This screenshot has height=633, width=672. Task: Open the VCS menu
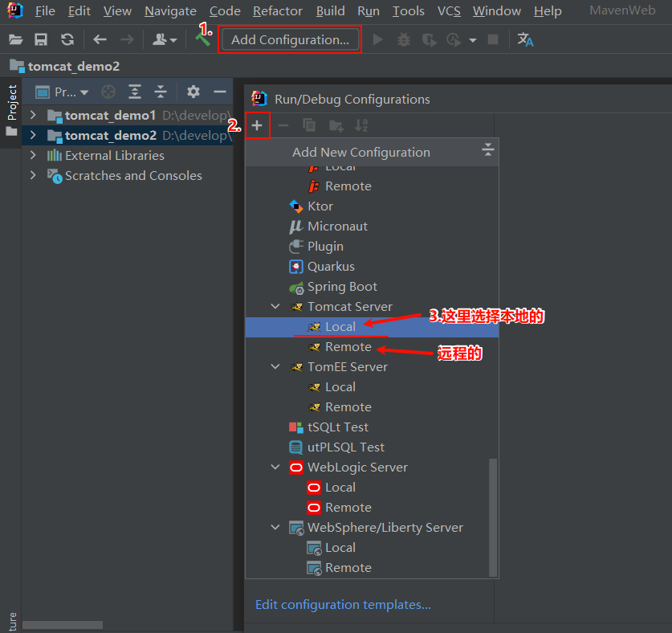(449, 10)
